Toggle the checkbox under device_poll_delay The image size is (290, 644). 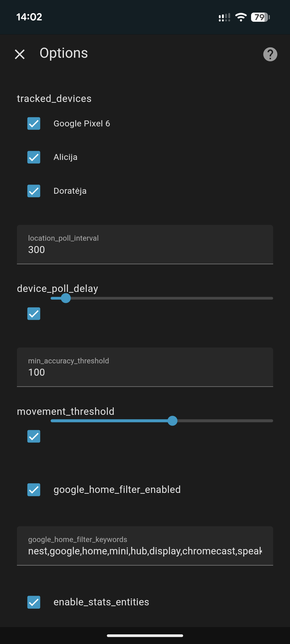34,314
